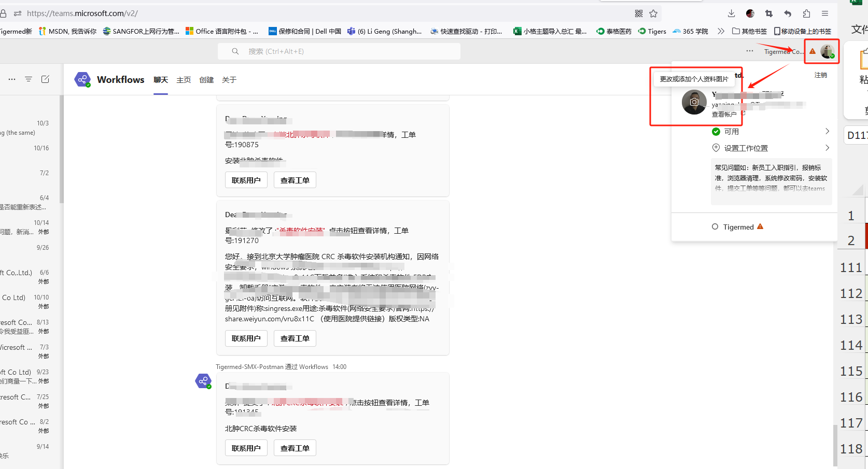868x469 pixels.
Task: Click the 搜索 search input field
Action: pyautogui.click(x=342, y=51)
